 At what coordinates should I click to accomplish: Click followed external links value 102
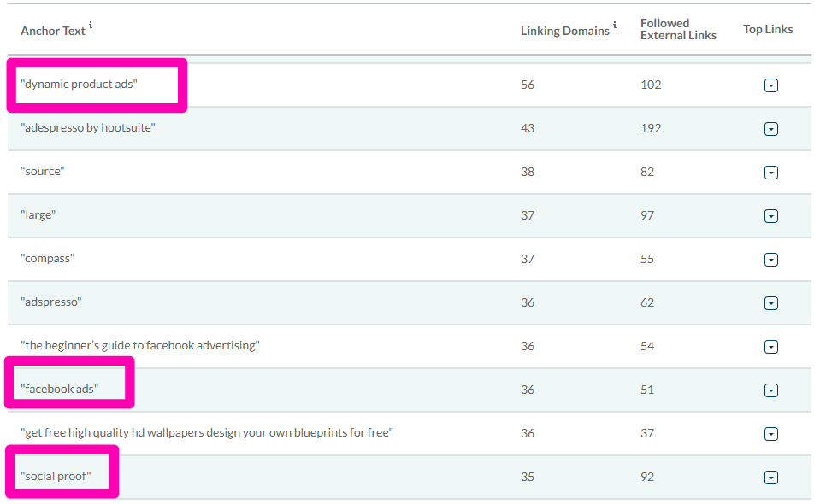pyautogui.click(x=651, y=85)
